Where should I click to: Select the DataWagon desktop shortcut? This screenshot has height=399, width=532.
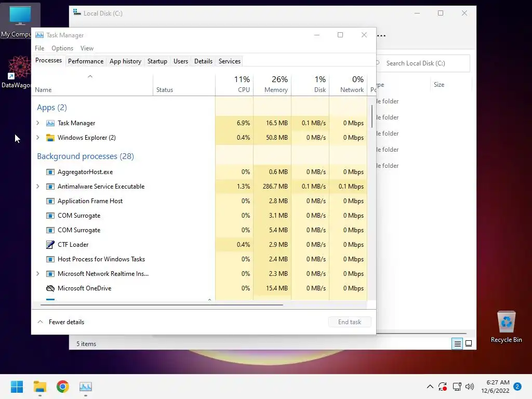(17, 72)
